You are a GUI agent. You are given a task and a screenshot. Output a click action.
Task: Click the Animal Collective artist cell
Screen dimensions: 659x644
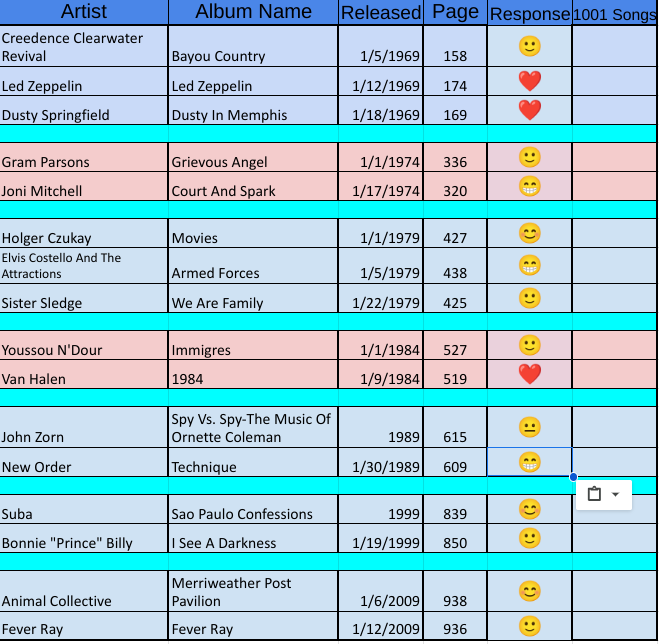84,591
